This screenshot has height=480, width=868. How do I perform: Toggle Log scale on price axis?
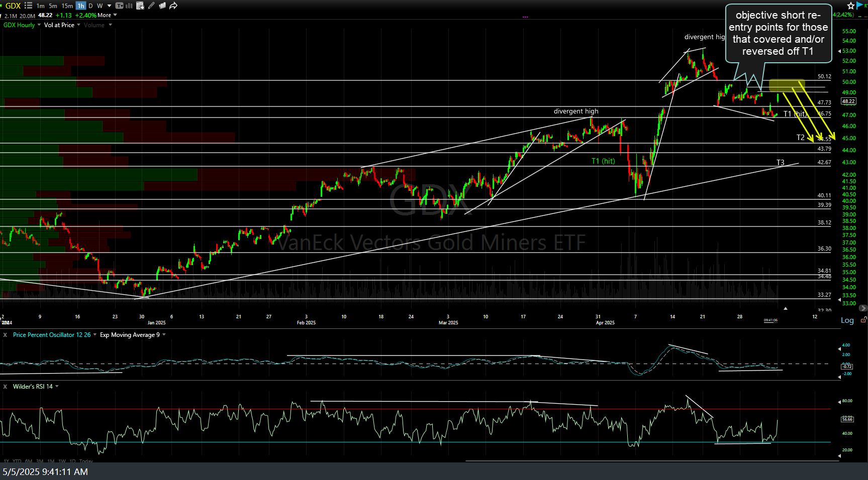pos(847,320)
